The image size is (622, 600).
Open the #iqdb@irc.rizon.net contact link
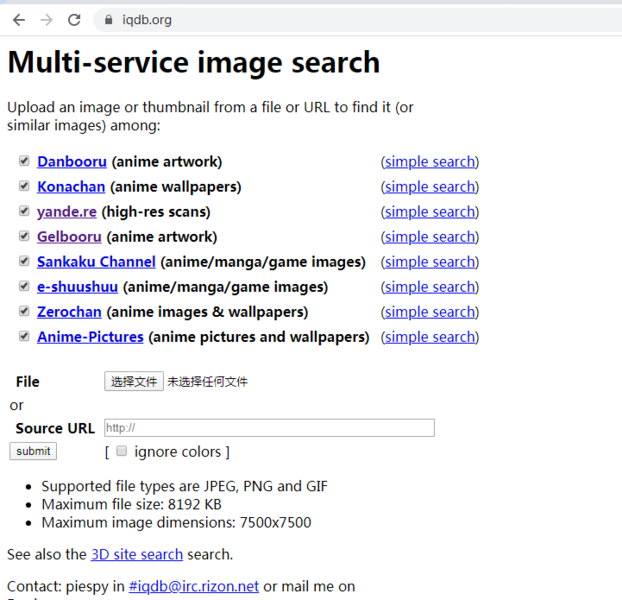coord(194,586)
